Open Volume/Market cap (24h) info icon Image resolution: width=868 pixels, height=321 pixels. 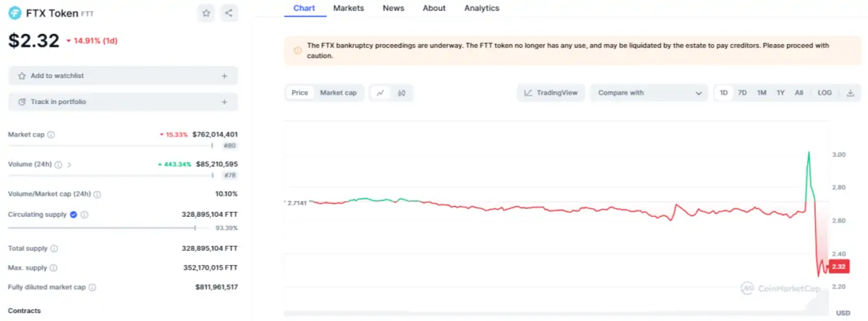pos(97,194)
